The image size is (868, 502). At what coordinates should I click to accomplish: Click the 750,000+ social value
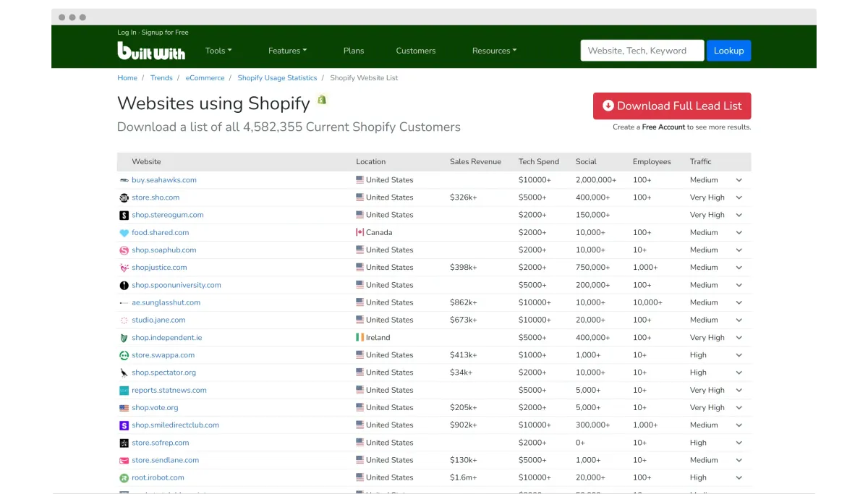[x=592, y=268]
